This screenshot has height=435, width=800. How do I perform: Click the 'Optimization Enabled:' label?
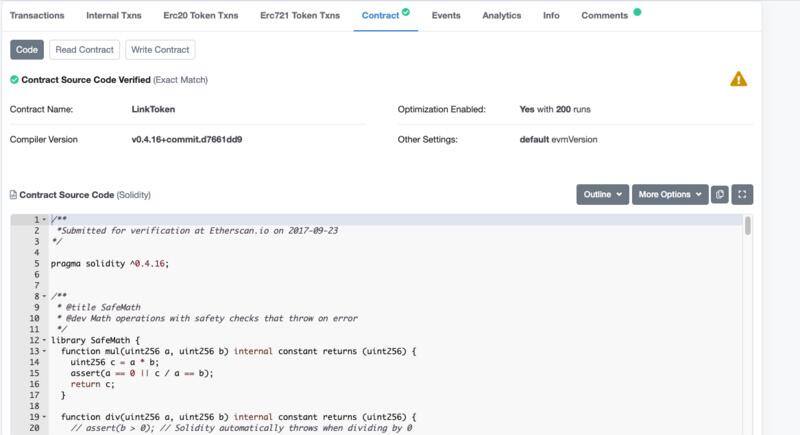[441, 109]
